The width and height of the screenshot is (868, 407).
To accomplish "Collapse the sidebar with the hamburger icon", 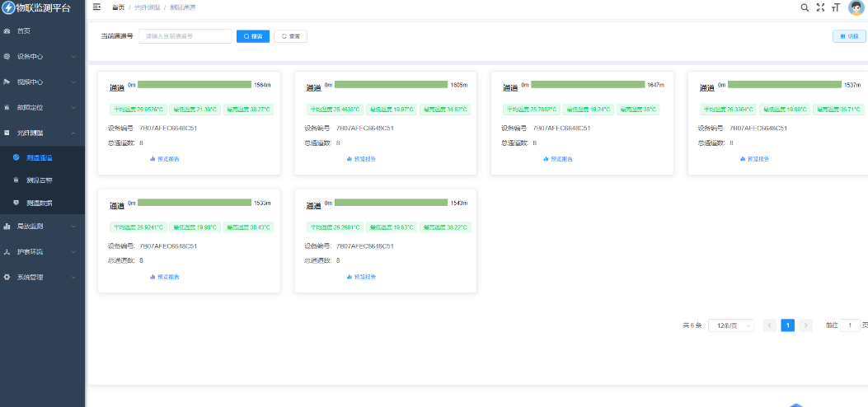I will (x=97, y=7).
